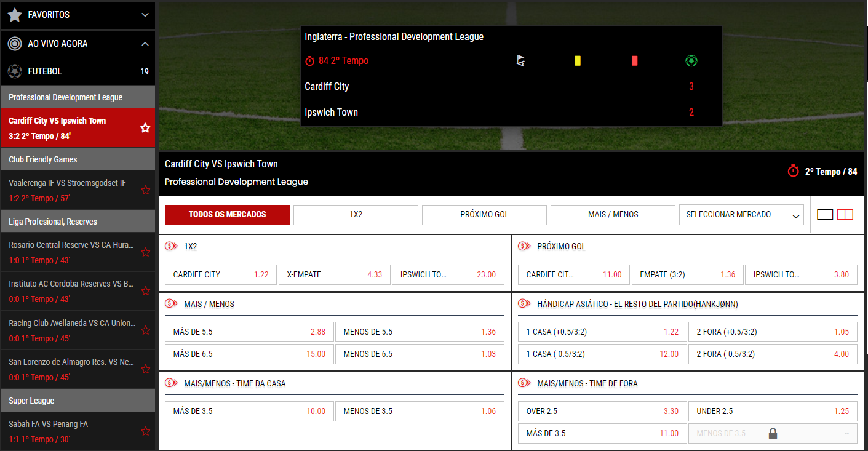Click the cashout icon next to Próximo Gol
This screenshot has width=868, height=451.
[x=524, y=246]
